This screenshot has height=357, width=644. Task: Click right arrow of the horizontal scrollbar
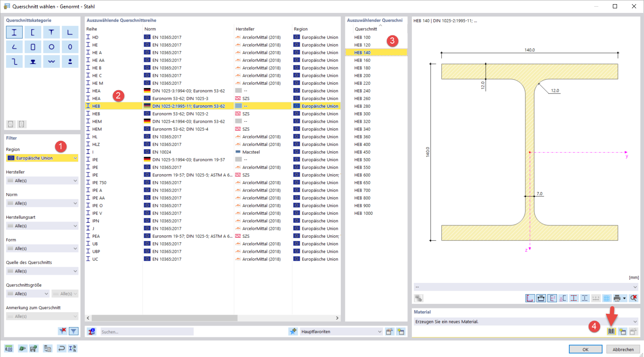pos(337,318)
